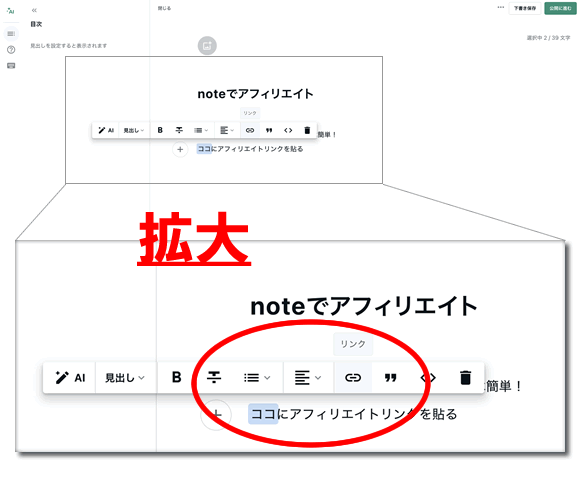Click the 見出しを設定すると表示されます message
580x500 pixels.
coord(68,46)
